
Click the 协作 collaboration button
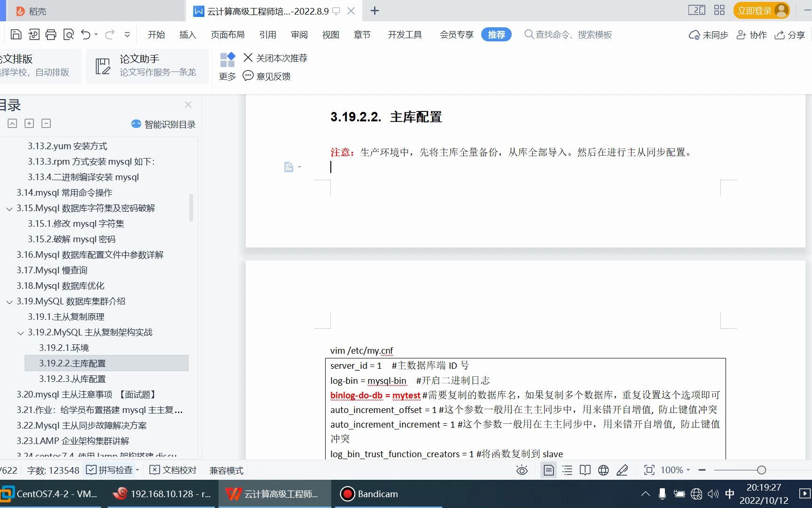coord(751,35)
